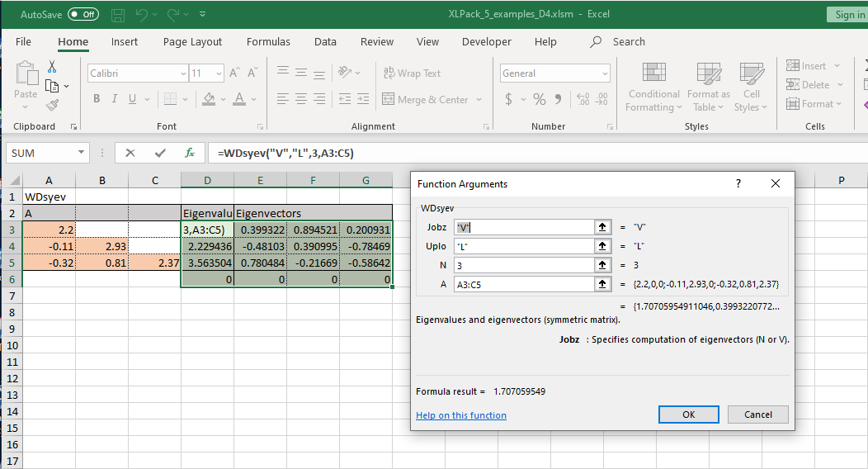The width and height of the screenshot is (868, 469).
Task: Switch to the Page Layout tab
Action: coord(192,41)
